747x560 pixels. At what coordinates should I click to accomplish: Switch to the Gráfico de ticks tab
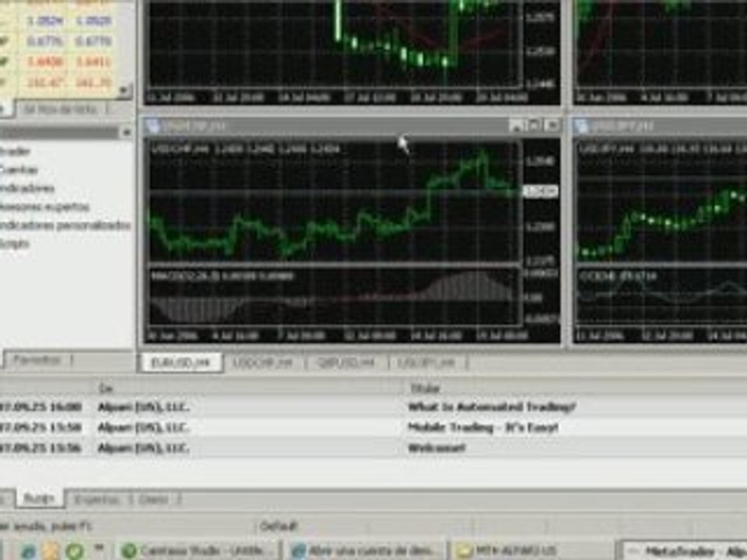[61, 110]
